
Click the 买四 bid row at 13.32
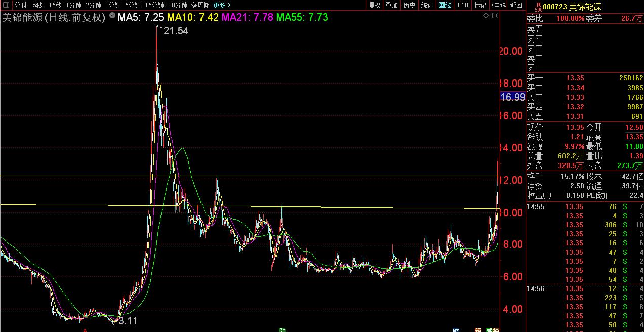[585, 107]
